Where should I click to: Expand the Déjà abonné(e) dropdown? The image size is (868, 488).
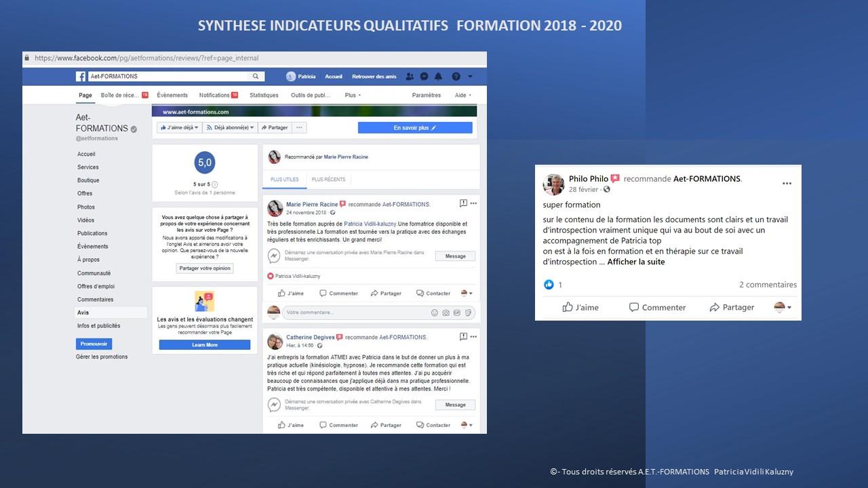pos(230,127)
